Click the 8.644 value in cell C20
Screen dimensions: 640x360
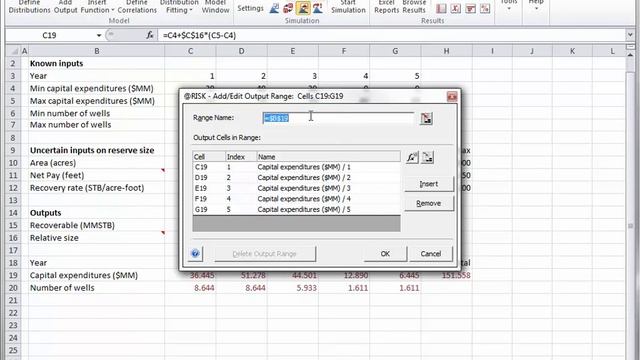[x=204, y=288]
